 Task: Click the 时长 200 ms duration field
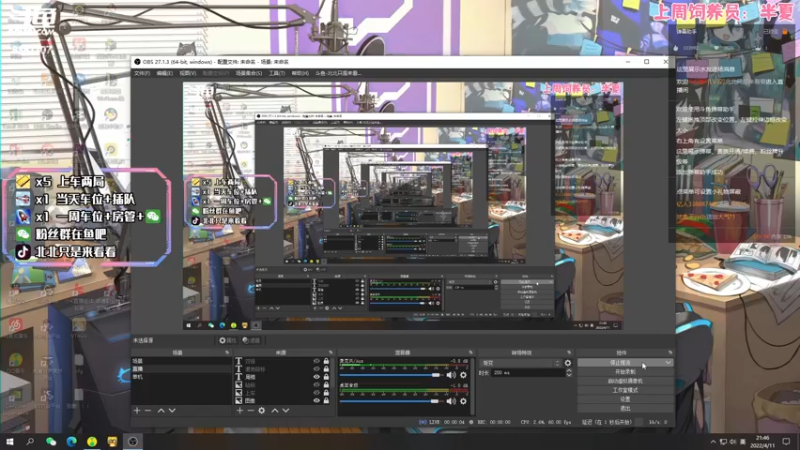pos(528,373)
